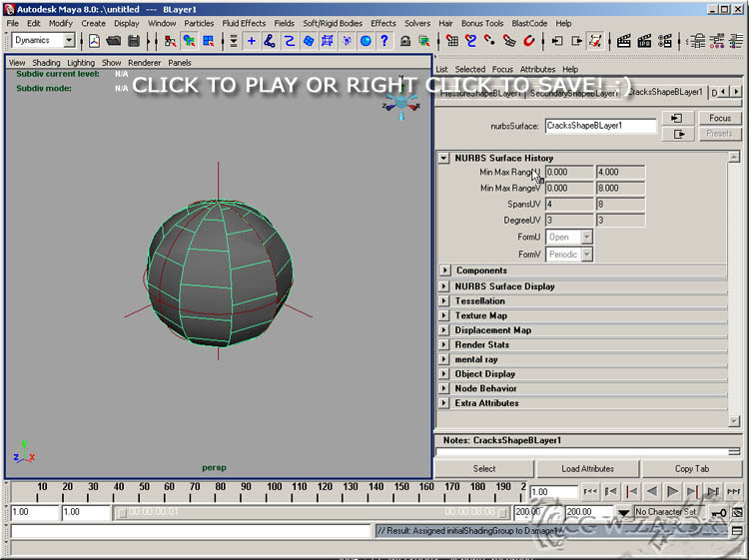
Task: Click the lock current selection icon
Action: pyautogui.click(x=405, y=41)
